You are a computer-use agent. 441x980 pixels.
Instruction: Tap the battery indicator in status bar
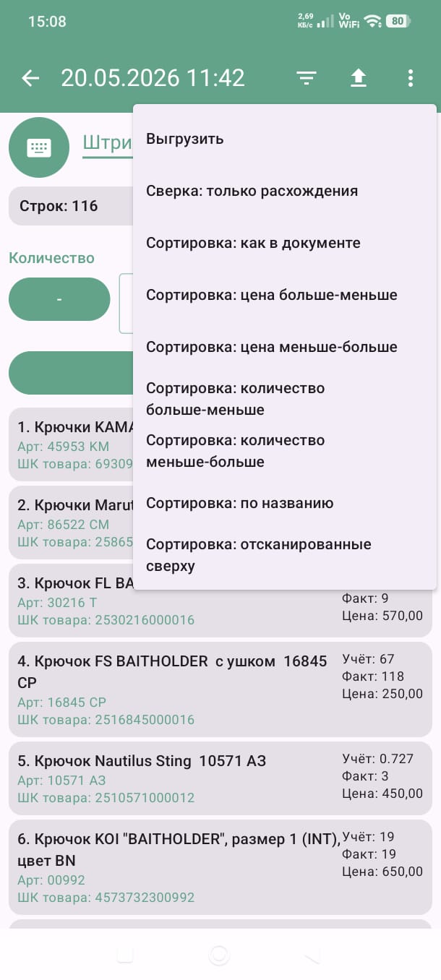(x=398, y=21)
